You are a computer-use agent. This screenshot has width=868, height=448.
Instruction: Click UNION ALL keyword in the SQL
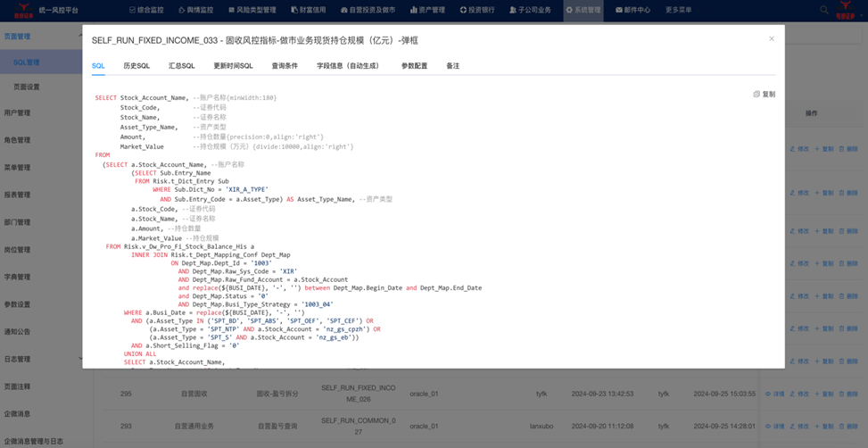coord(140,354)
